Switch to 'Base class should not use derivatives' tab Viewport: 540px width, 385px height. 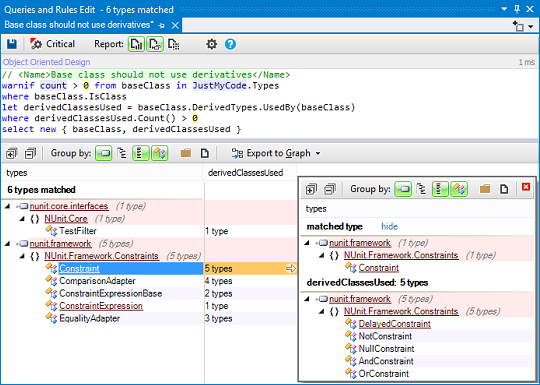coord(79,25)
